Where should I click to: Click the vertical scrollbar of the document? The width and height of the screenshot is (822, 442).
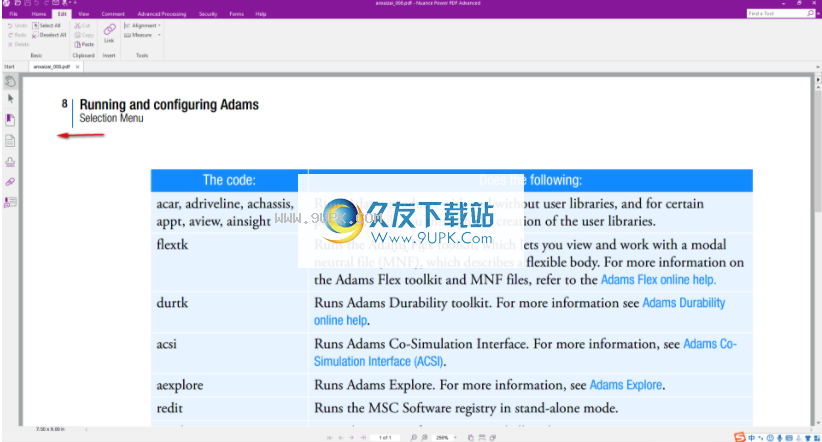818,152
